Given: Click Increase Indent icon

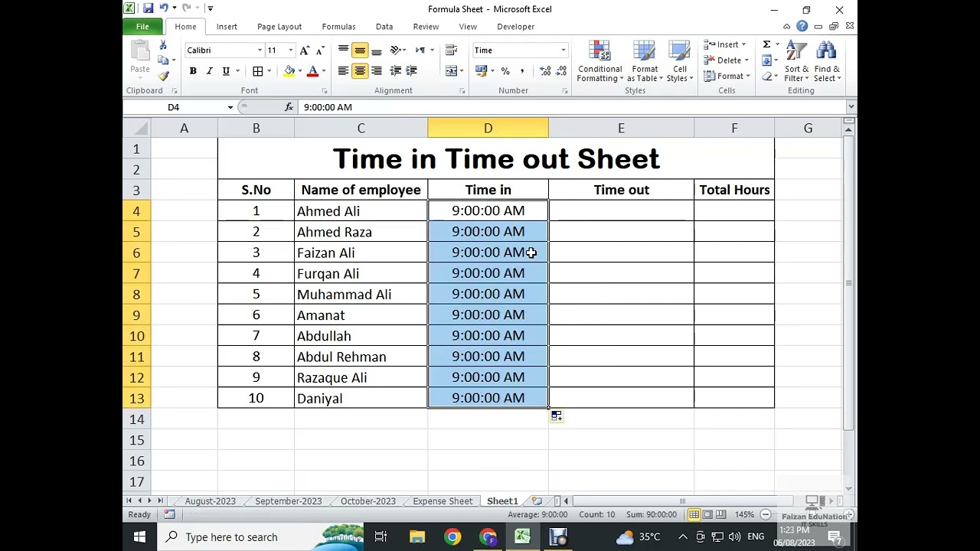Looking at the screenshot, I should click(411, 71).
